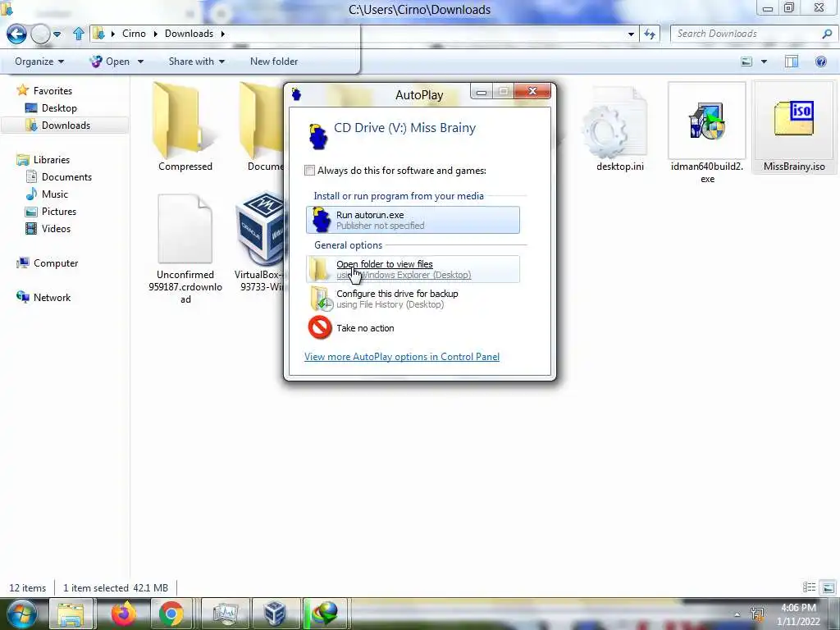Open the Windows Start button
Screen dimensions: 840x630
22,614
